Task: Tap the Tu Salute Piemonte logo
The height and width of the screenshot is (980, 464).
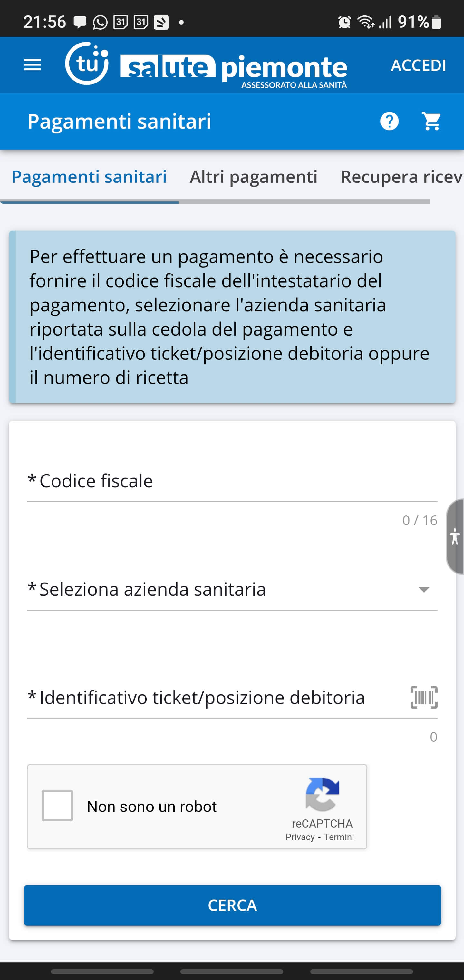Action: coord(206,65)
